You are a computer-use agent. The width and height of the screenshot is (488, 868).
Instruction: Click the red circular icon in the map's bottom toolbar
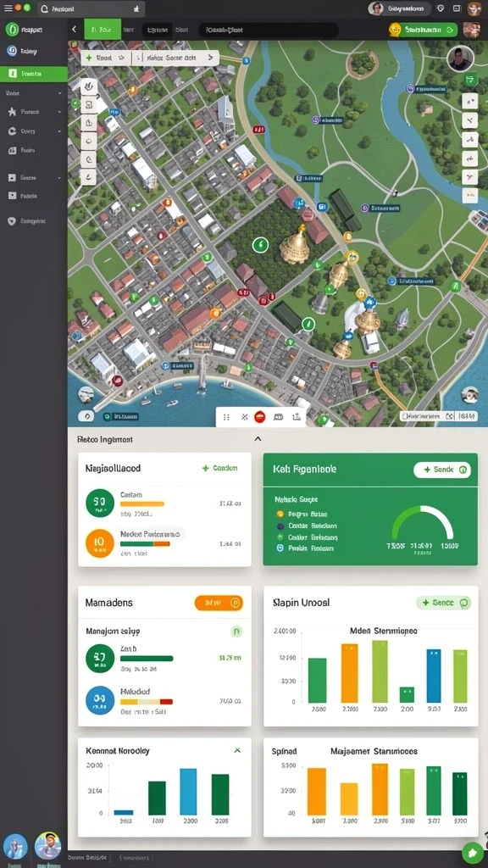(259, 417)
